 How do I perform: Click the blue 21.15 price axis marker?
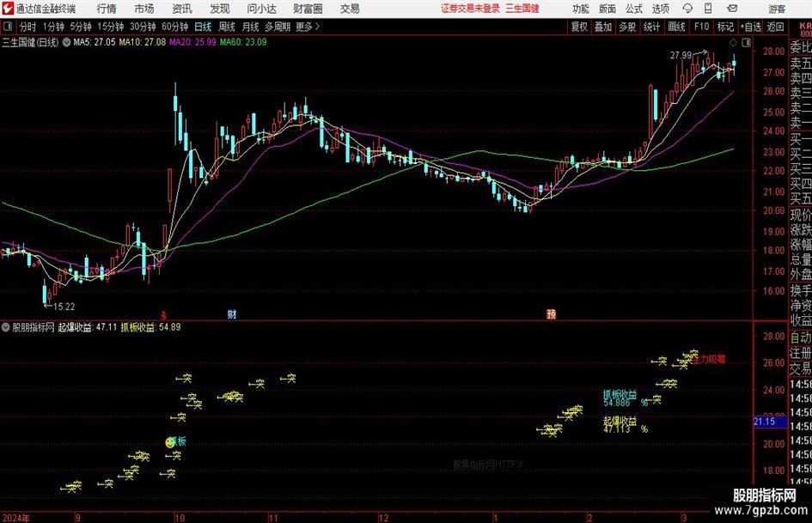tap(770, 422)
